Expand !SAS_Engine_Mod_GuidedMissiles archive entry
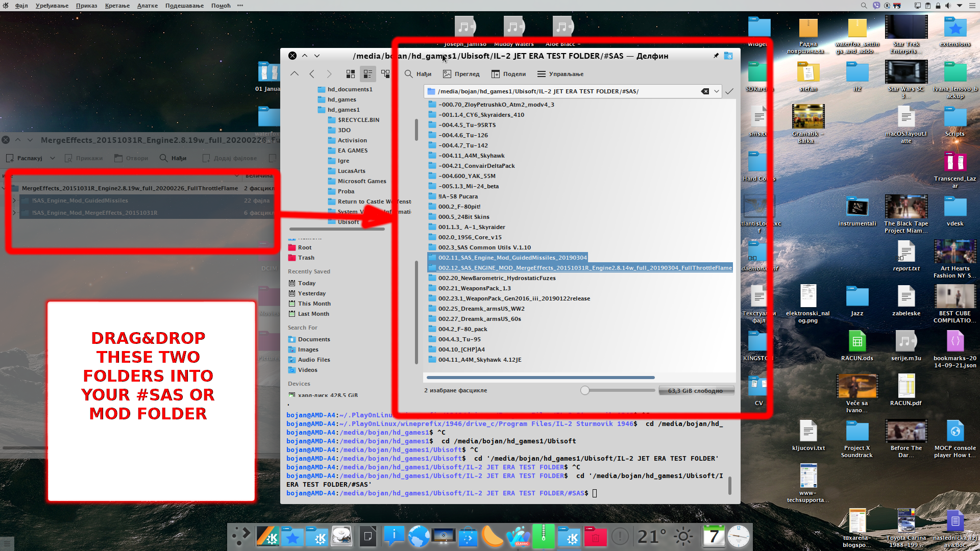This screenshot has height=551, width=980. (14, 201)
